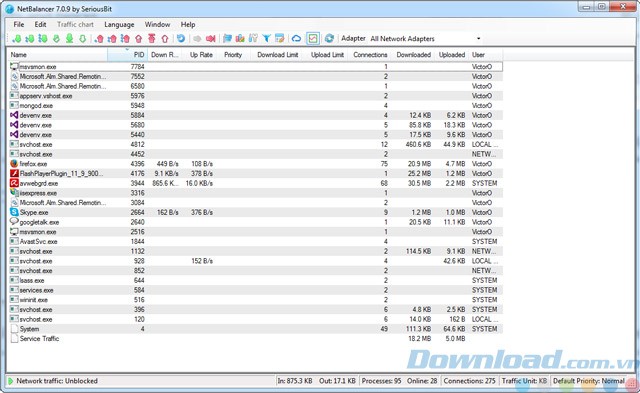
Task: Click the Network traffic: Unblocked status text
Action: (57, 381)
